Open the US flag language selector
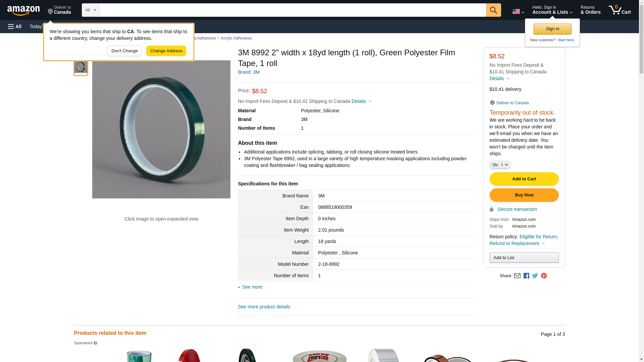 click(518, 11)
